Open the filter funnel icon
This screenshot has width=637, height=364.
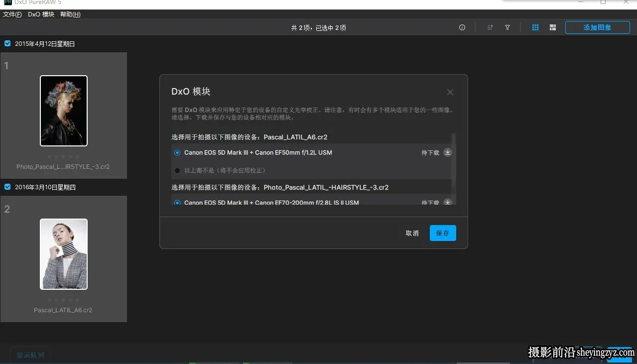[x=508, y=28]
